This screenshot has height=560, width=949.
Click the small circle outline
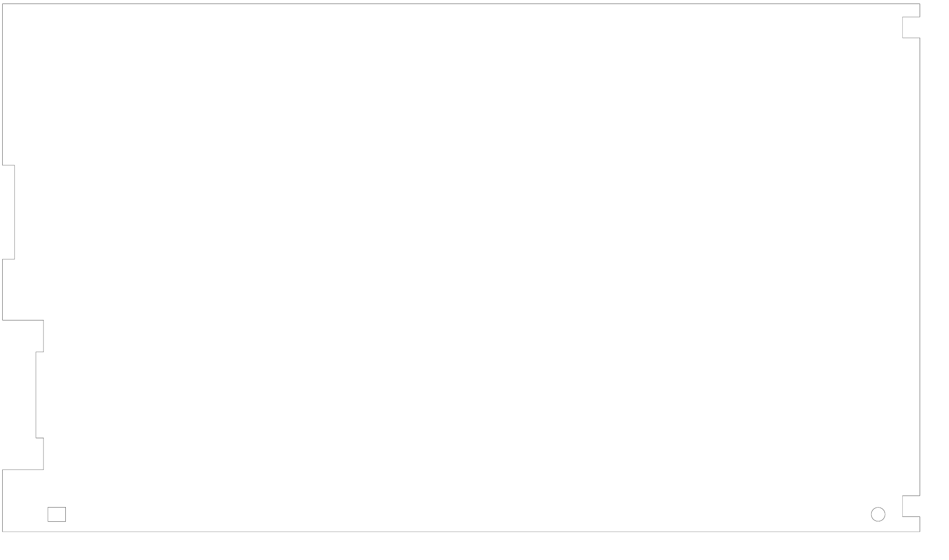click(878, 514)
